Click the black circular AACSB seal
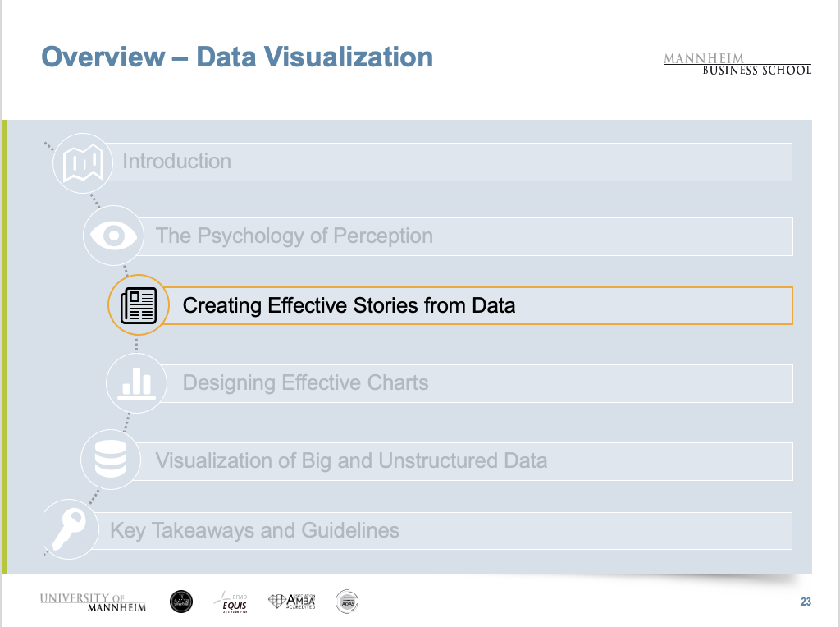This screenshot has height=627, width=840. pyautogui.click(x=181, y=602)
